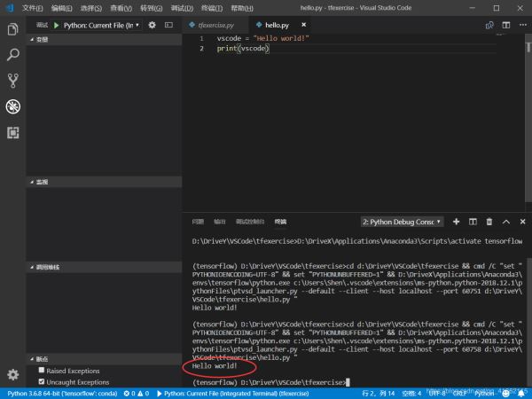Switch to the Output (输出) panel tab
The height and width of the screenshot is (399, 532).
(220, 222)
